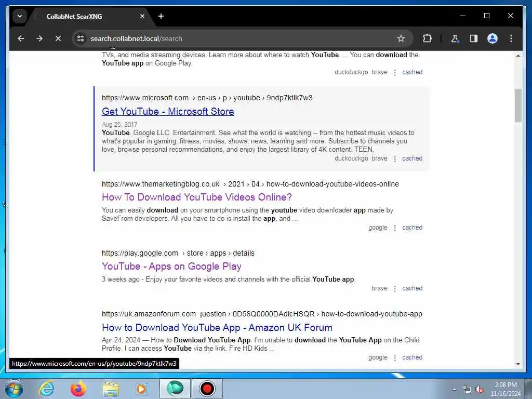The image size is (532, 399).
Task: Open a new tab with the plus button
Action: click(x=161, y=16)
